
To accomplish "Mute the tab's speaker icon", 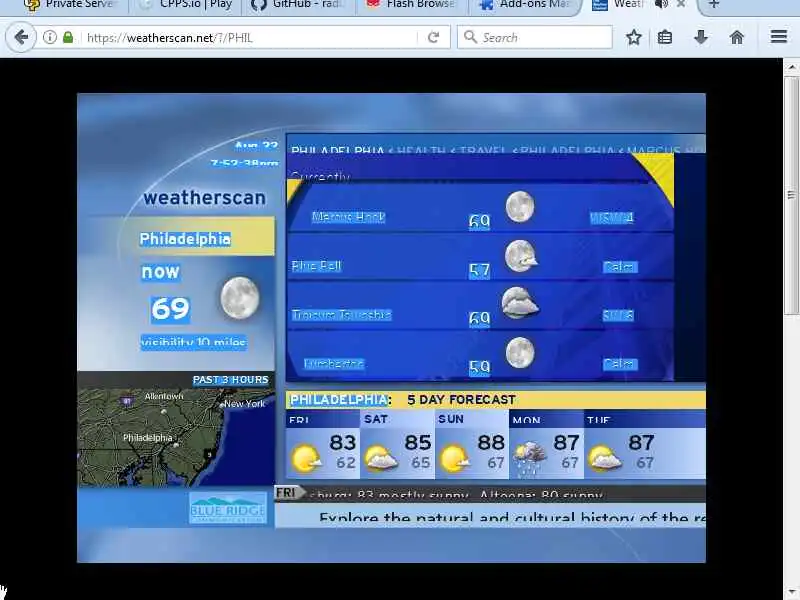I will (661, 5).
